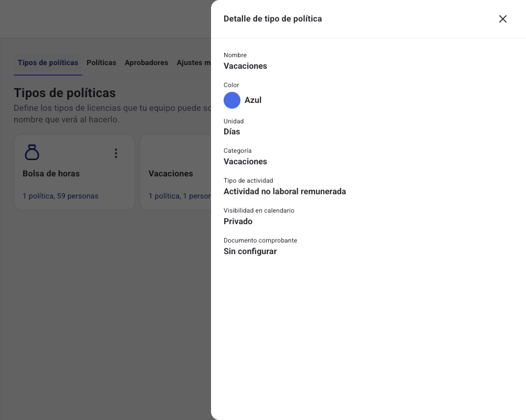Open the '1 política, 59 personas' link
The height and width of the screenshot is (420, 526).
pyautogui.click(x=60, y=196)
